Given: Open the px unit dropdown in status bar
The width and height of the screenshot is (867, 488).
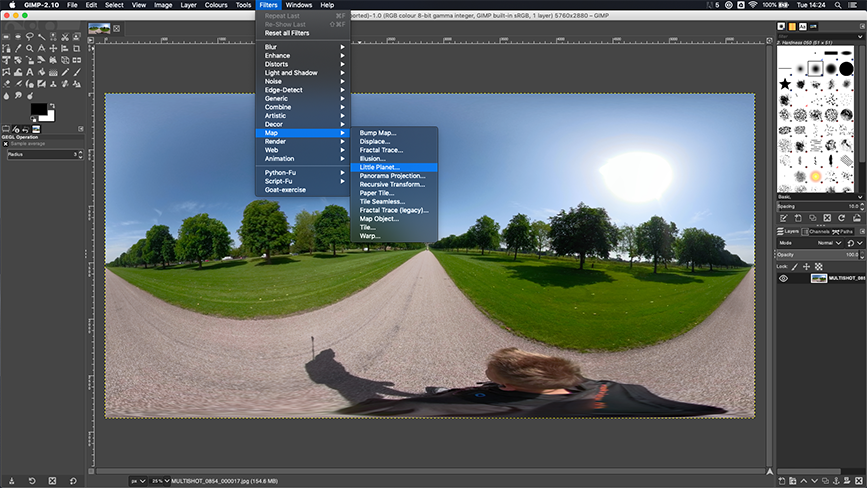Looking at the screenshot, I should coord(138,481).
